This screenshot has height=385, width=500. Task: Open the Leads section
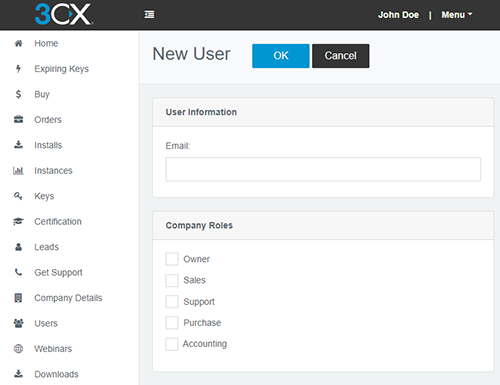(46, 247)
